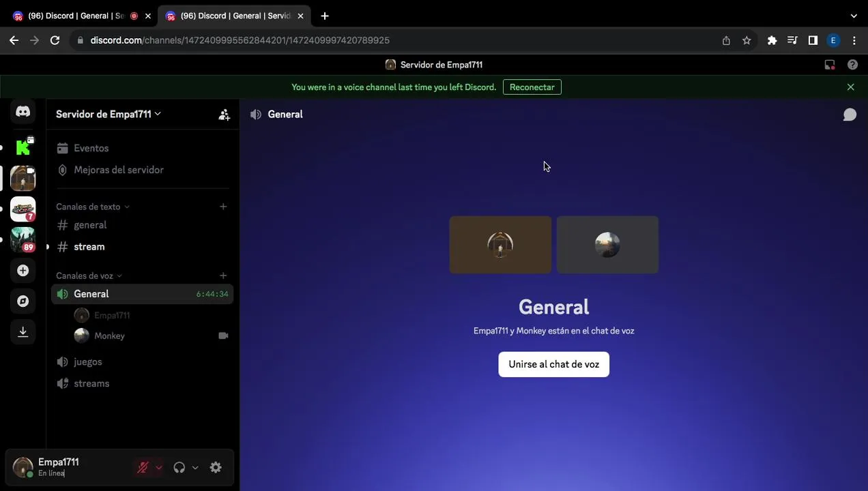Switch to the first Discord browser tab
Image resolution: width=868 pixels, height=491 pixels.
point(81,16)
